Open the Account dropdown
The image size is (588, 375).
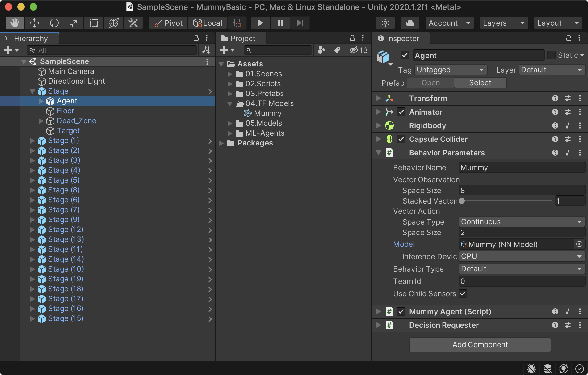pos(449,23)
